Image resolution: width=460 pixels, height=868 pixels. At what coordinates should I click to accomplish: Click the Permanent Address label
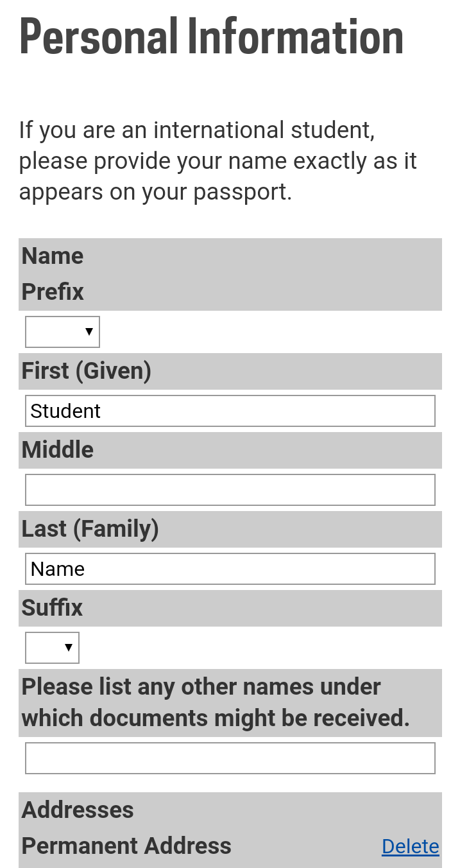[126, 846]
